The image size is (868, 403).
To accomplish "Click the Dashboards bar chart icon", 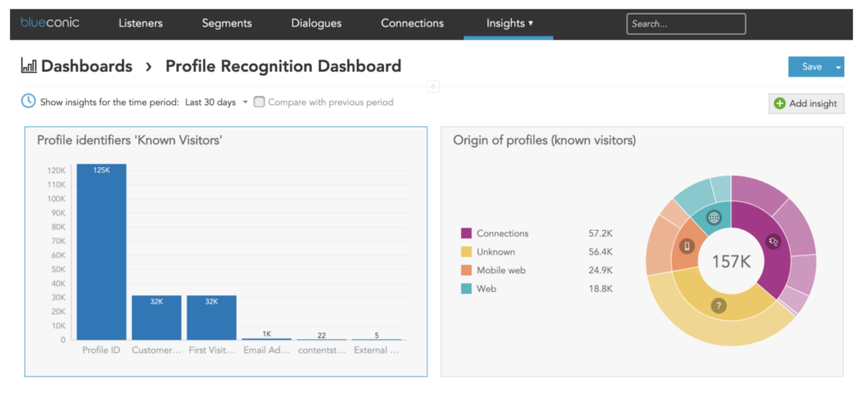I will pos(29,66).
